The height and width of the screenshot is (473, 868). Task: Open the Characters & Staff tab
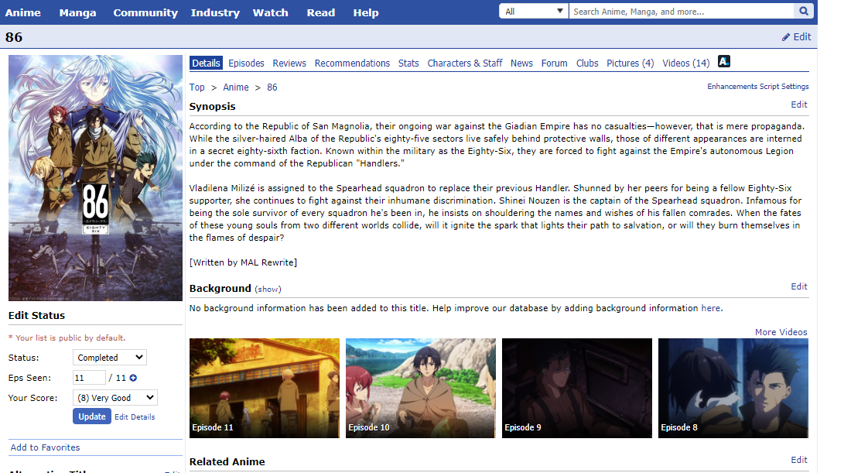(x=464, y=63)
